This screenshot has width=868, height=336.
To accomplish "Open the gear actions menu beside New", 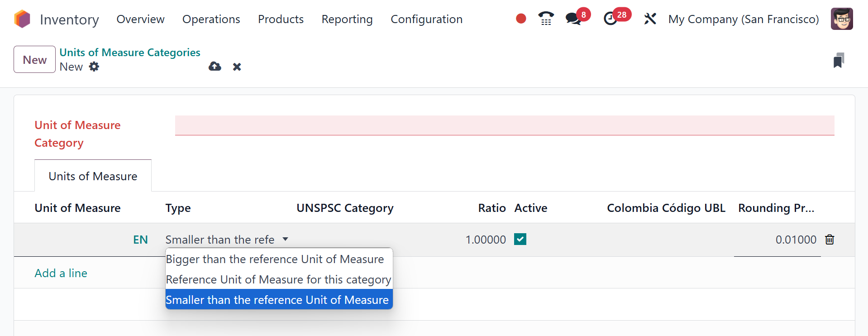I will point(94,67).
